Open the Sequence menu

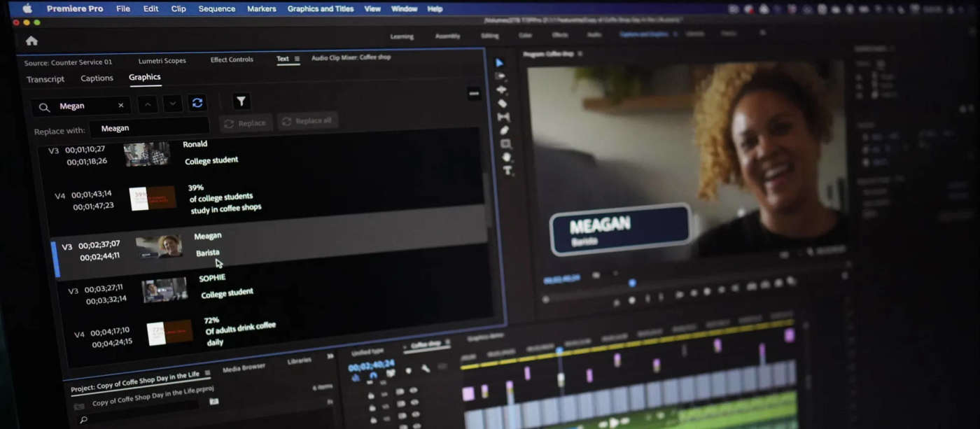pyautogui.click(x=216, y=9)
